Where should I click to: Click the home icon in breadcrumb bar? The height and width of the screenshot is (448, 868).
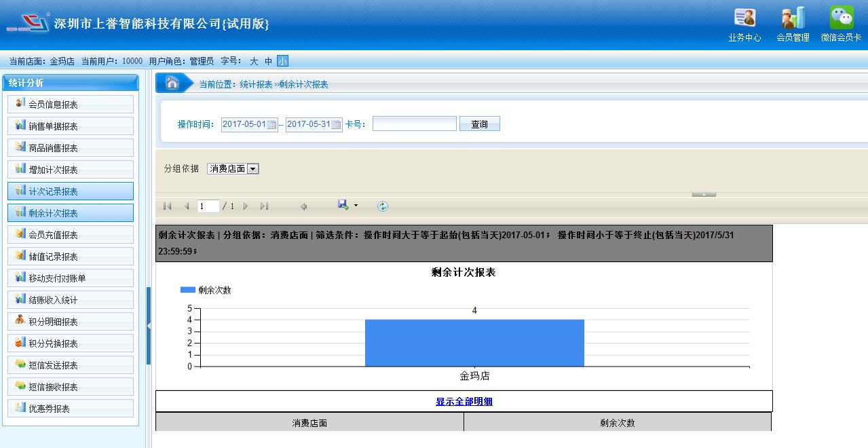172,83
